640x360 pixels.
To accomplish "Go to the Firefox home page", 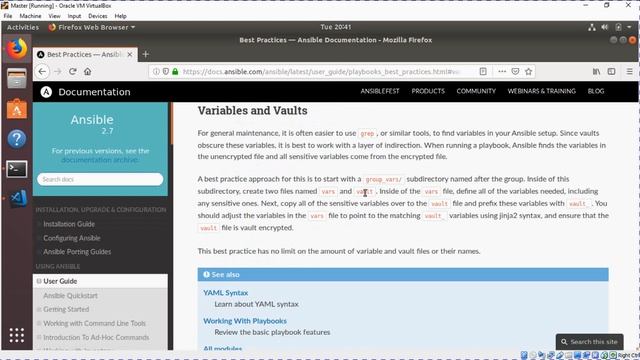I will (x=87, y=71).
